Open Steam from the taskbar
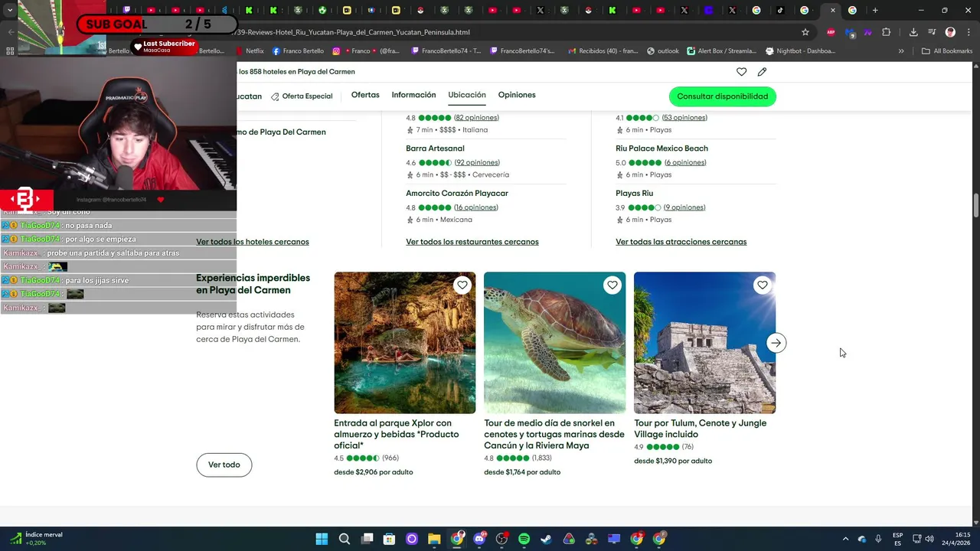The height and width of the screenshot is (551, 980). [546, 539]
